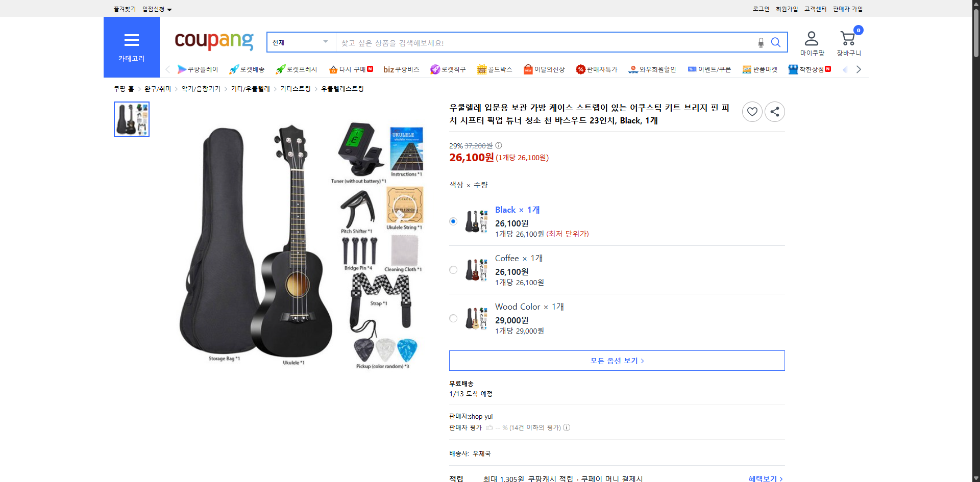
Task: Open the 전체 search category dropdown
Action: pyautogui.click(x=300, y=42)
